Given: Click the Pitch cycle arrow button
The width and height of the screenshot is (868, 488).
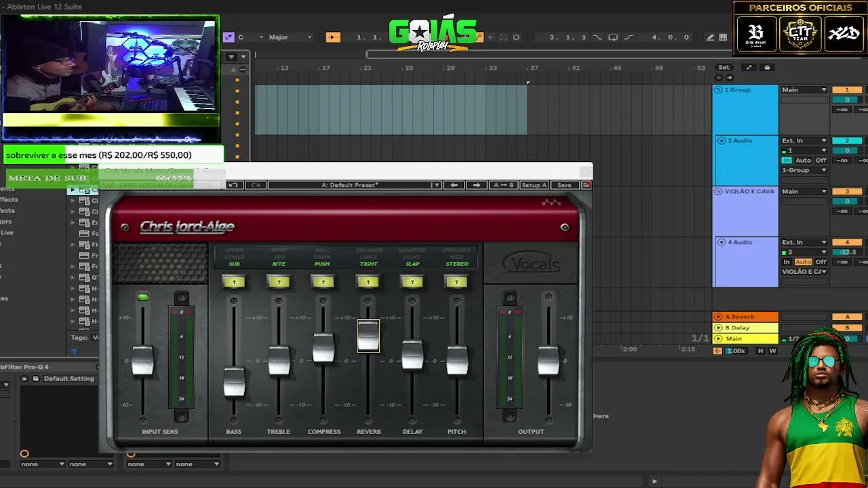Looking at the screenshot, I should click(x=456, y=282).
